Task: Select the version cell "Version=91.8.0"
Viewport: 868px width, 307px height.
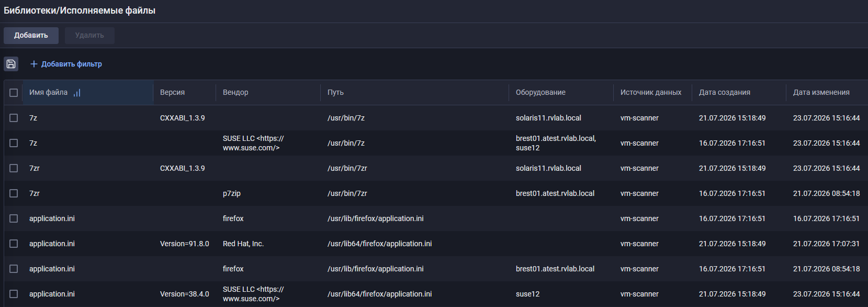Action: point(185,244)
